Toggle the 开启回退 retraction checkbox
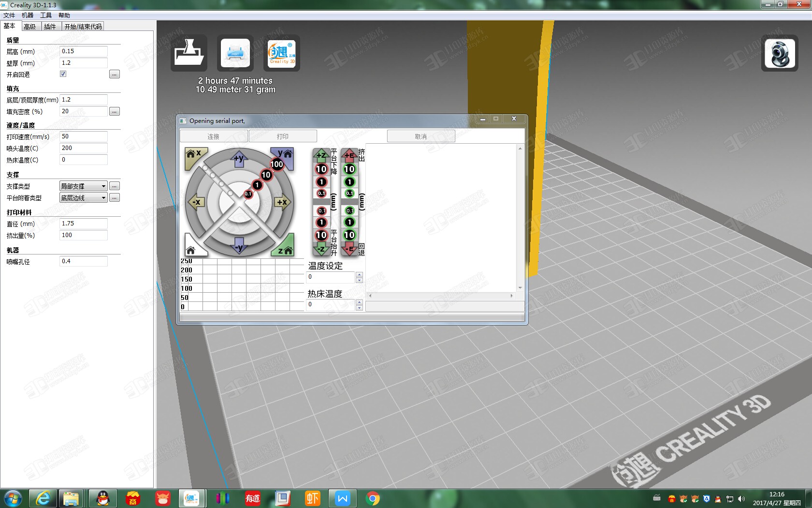This screenshot has width=812, height=508. pyautogui.click(x=63, y=74)
